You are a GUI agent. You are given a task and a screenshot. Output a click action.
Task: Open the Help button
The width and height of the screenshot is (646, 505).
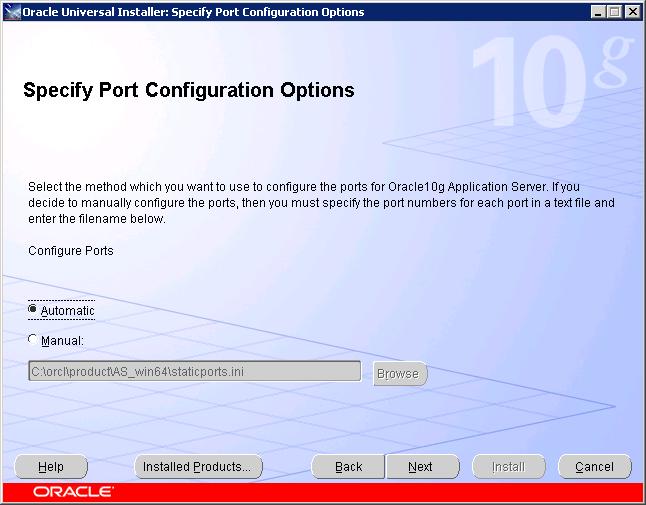[51, 467]
